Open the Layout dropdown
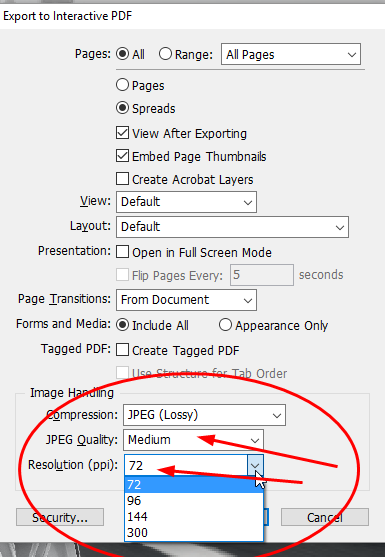 click(232, 227)
